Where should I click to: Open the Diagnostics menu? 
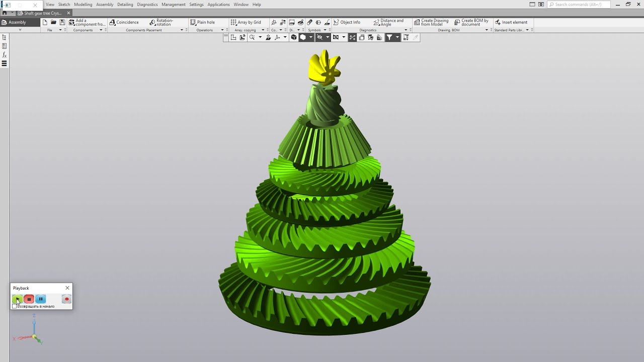coord(147,5)
